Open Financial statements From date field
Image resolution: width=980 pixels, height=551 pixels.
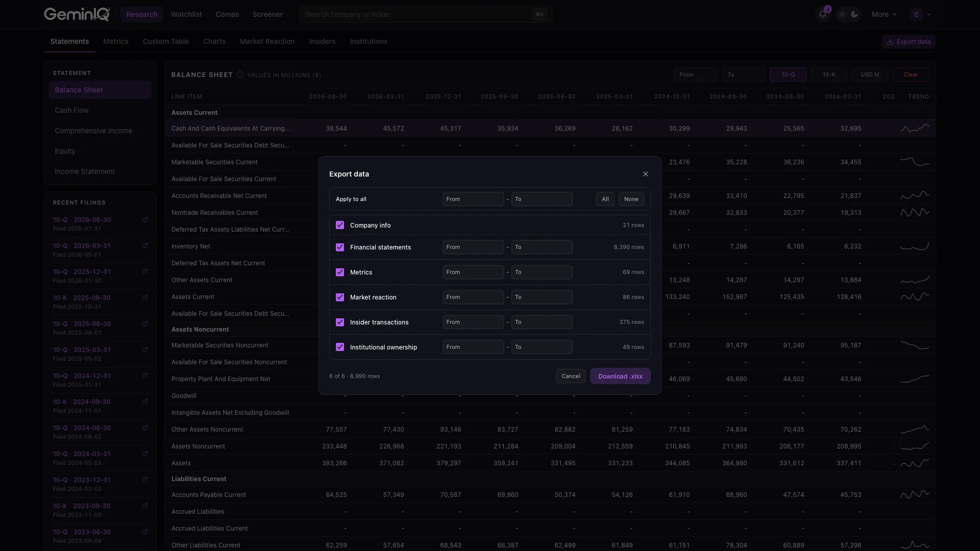[x=473, y=247]
